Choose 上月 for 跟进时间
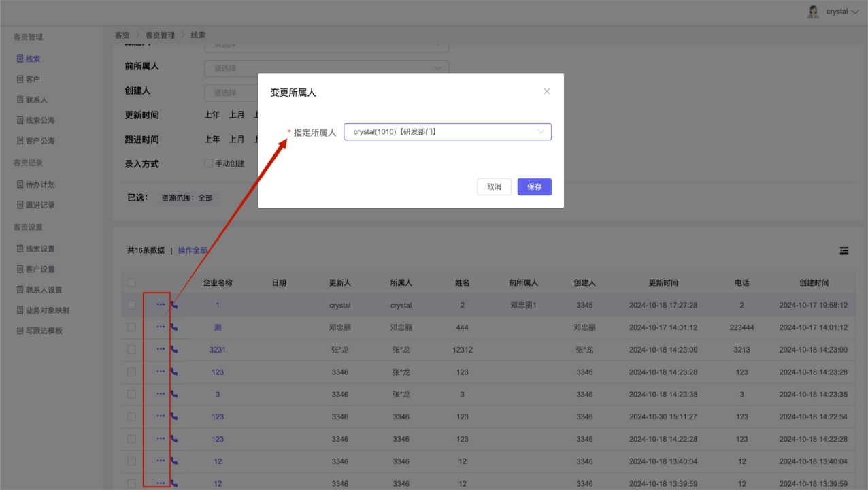The height and width of the screenshot is (490, 868). click(237, 140)
